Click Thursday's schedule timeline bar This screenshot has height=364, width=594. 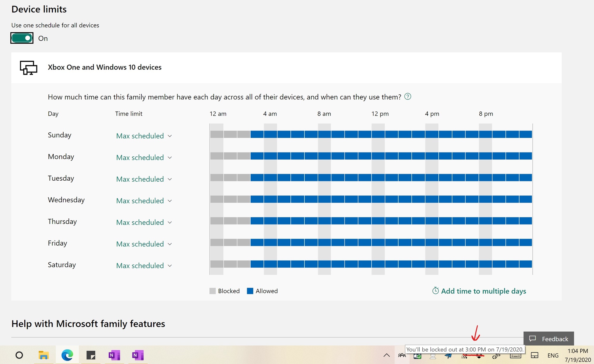371,221
